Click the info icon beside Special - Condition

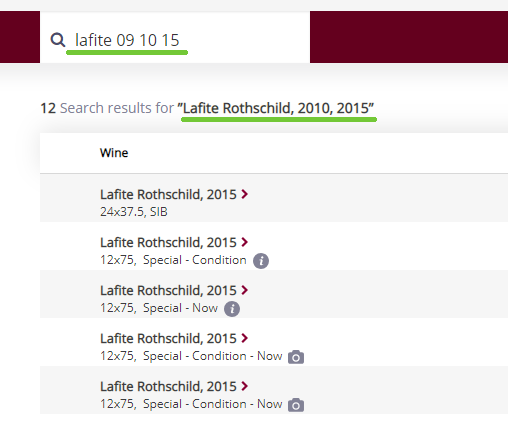pos(261,261)
